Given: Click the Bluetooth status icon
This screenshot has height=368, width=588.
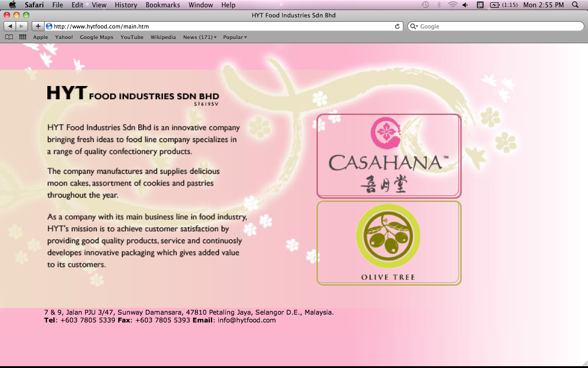Looking at the screenshot, I should (439, 5).
